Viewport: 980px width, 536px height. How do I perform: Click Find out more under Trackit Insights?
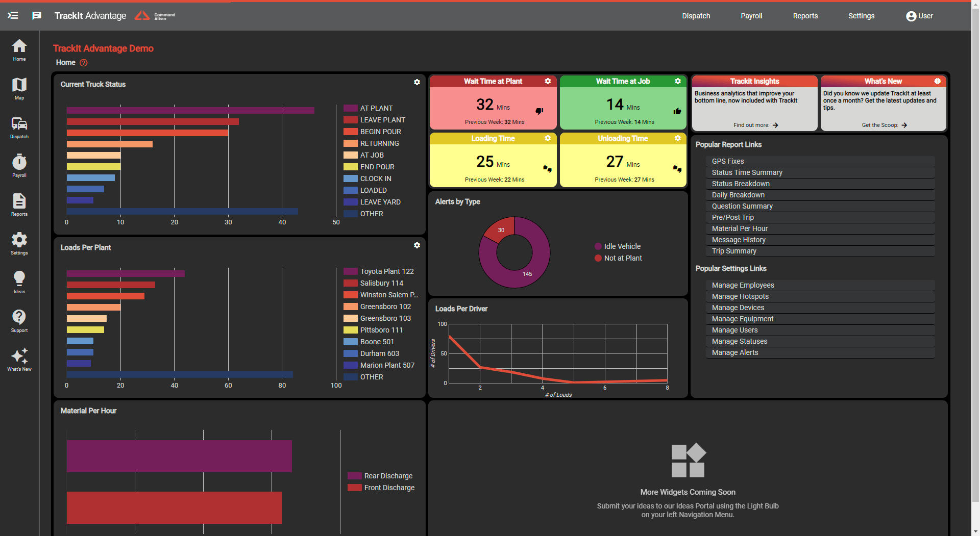(x=754, y=125)
